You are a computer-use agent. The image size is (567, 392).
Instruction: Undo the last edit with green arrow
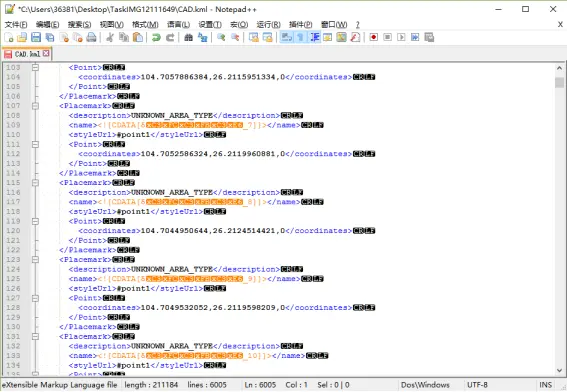[x=156, y=37]
